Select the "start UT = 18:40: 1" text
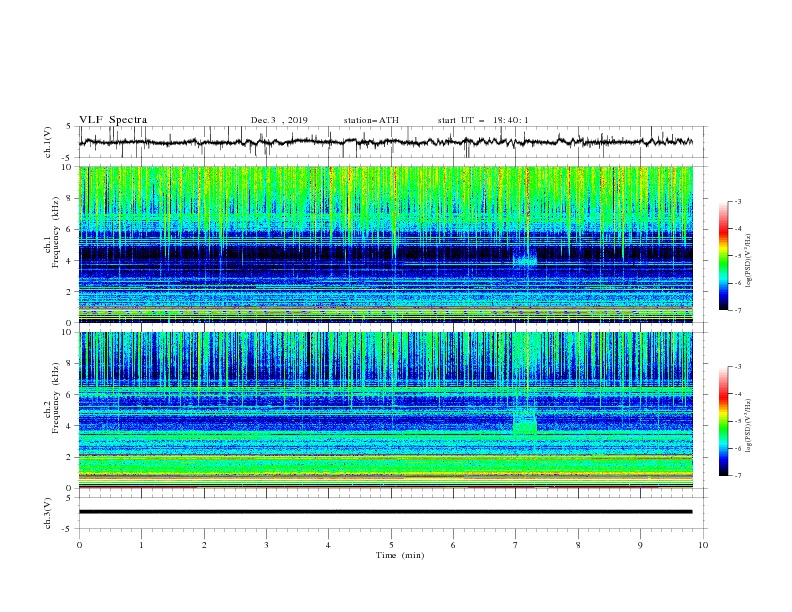This screenshot has height=612, width=792. click(x=483, y=120)
